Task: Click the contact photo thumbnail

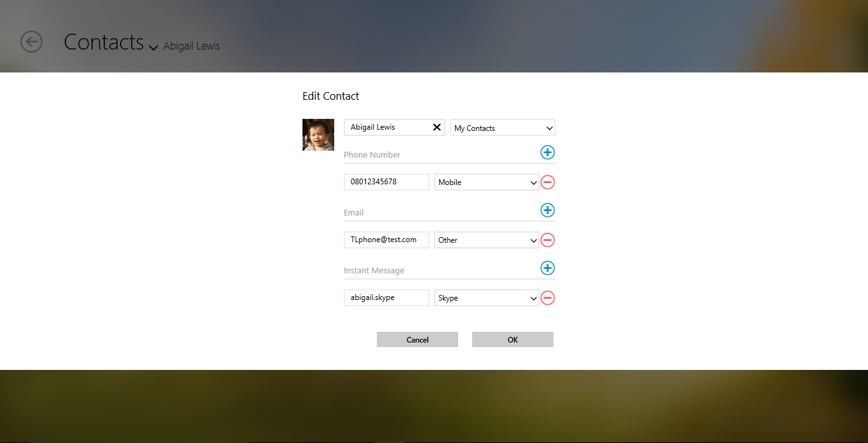Action: 318,135
